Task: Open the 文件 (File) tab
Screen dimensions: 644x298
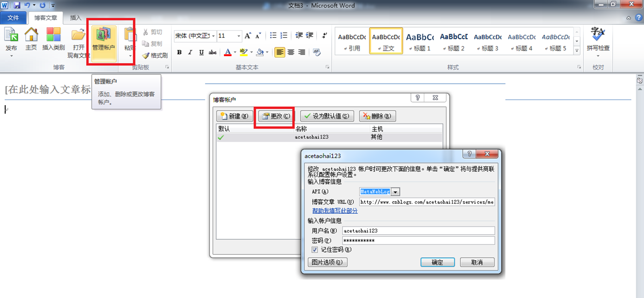Action: click(x=13, y=17)
